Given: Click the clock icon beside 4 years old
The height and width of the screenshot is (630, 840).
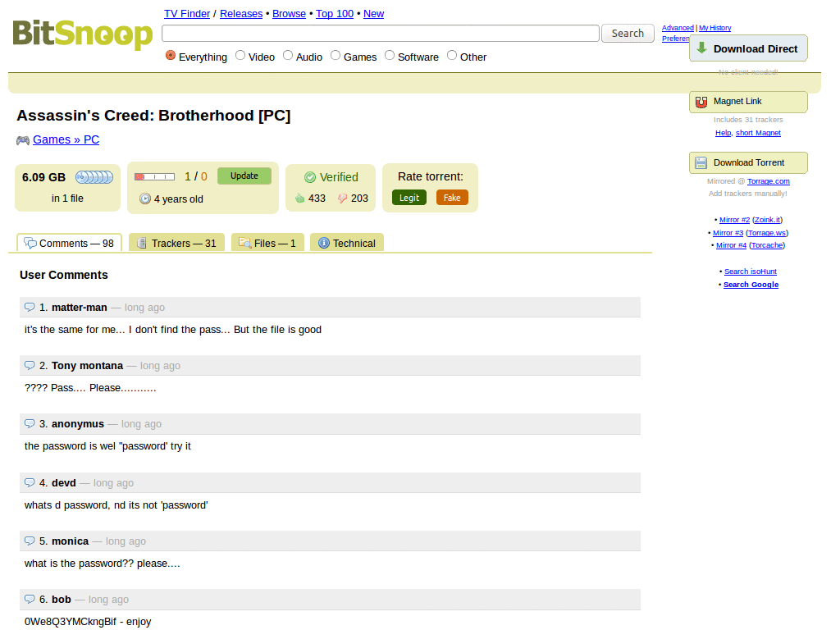Looking at the screenshot, I should tap(145, 199).
